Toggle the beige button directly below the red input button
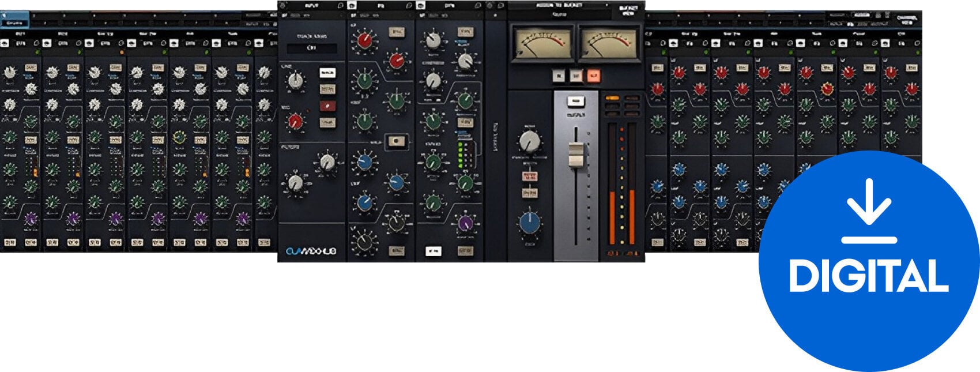 (327, 122)
